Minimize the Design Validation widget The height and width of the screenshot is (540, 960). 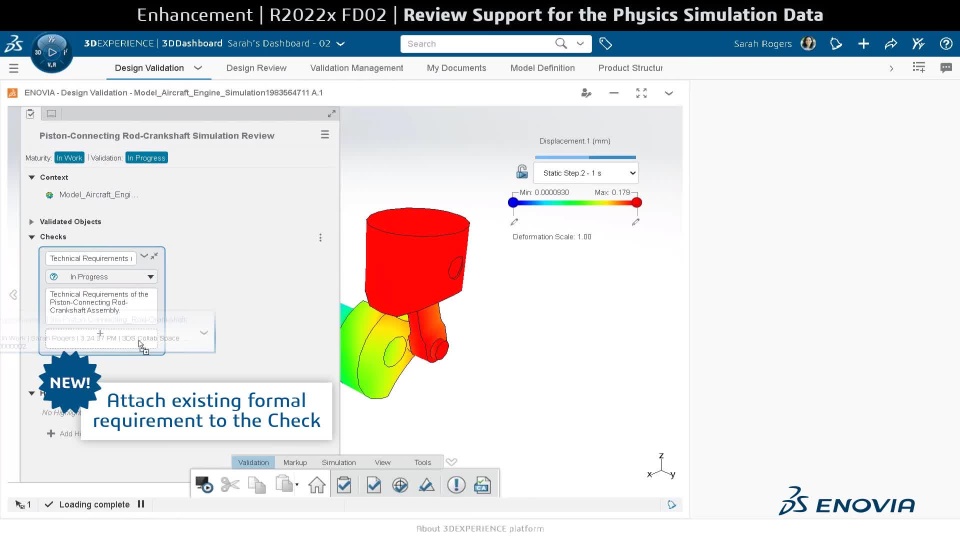coord(613,92)
